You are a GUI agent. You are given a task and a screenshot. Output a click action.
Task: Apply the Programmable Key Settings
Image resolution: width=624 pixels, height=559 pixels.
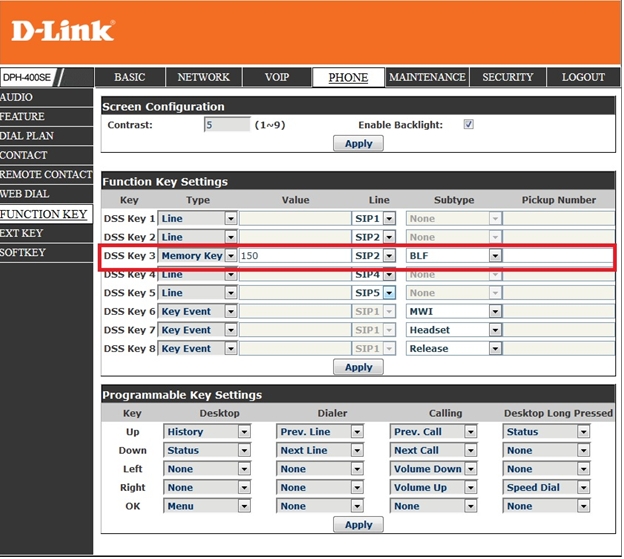coord(358,525)
